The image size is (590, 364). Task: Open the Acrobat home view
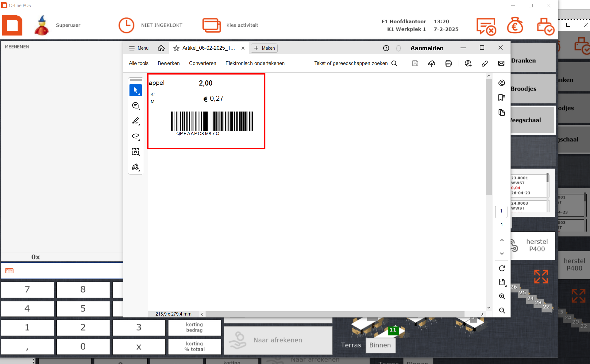[x=161, y=48]
